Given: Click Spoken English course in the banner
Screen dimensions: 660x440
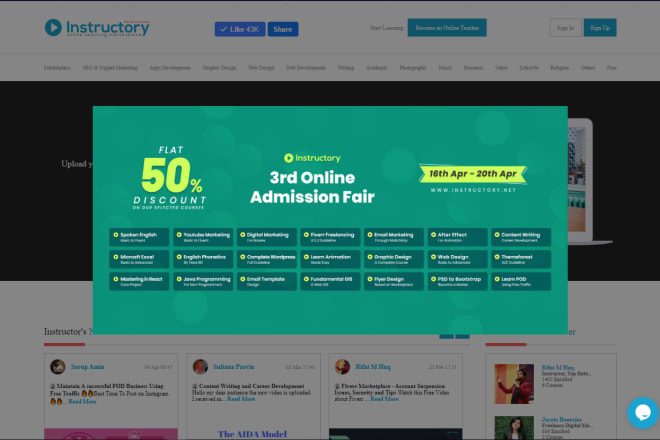Looking at the screenshot, I should [139, 237].
